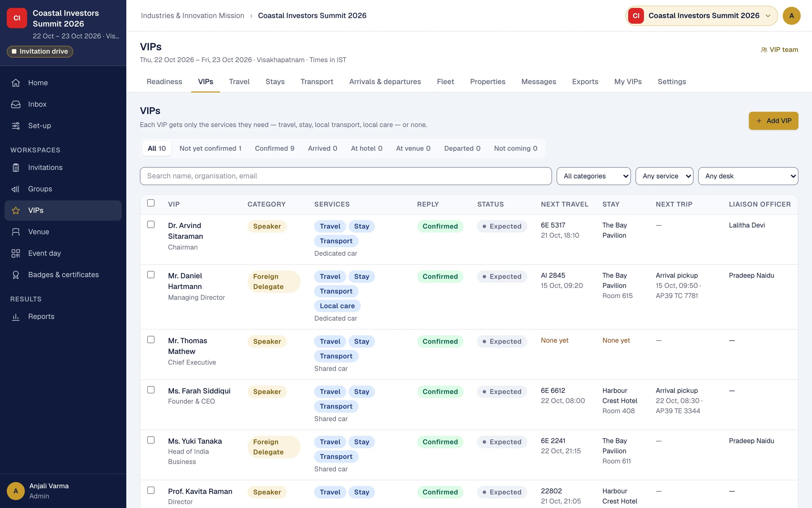Viewport: 812px width, 508px height.
Task: Click the Inbox tray icon
Action: pos(16,104)
